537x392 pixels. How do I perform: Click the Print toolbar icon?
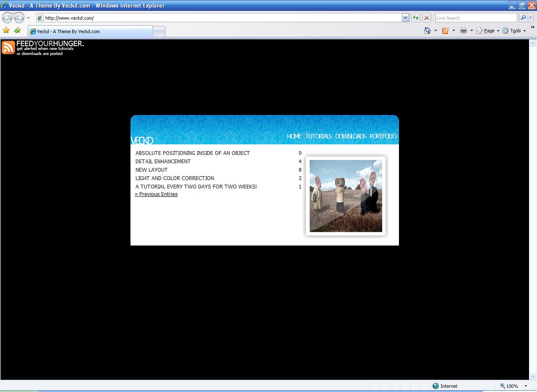pyautogui.click(x=464, y=31)
